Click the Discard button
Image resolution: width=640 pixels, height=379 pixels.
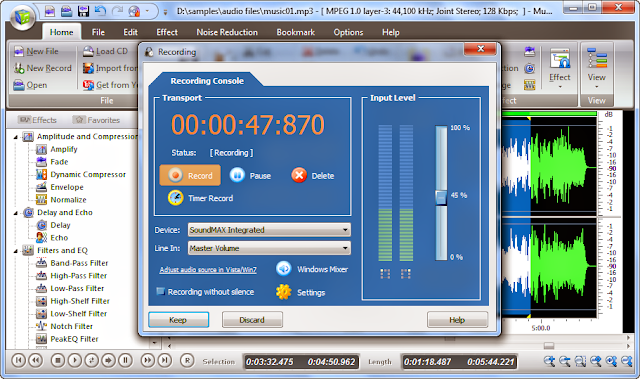point(252,320)
